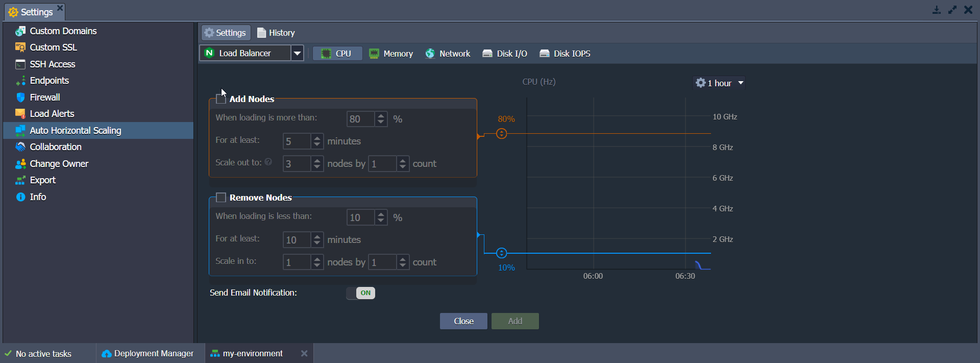This screenshot has height=363, width=980.
Task: Click the Export icon in sidebar
Action: click(x=20, y=180)
